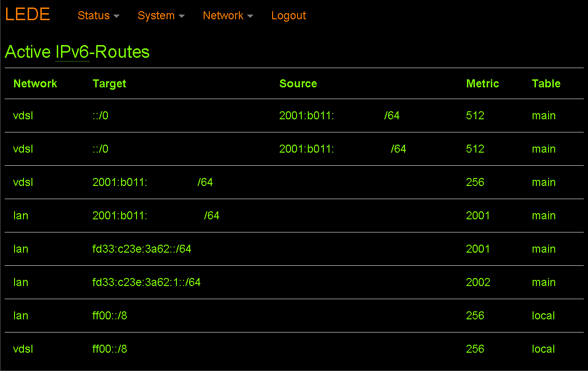This screenshot has height=371, width=588.
Task: Select ff00::/8 target in the lan row
Action: (110, 316)
